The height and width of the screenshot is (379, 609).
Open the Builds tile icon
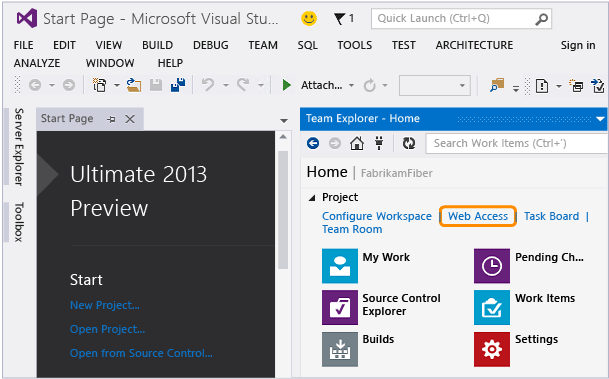pos(340,349)
